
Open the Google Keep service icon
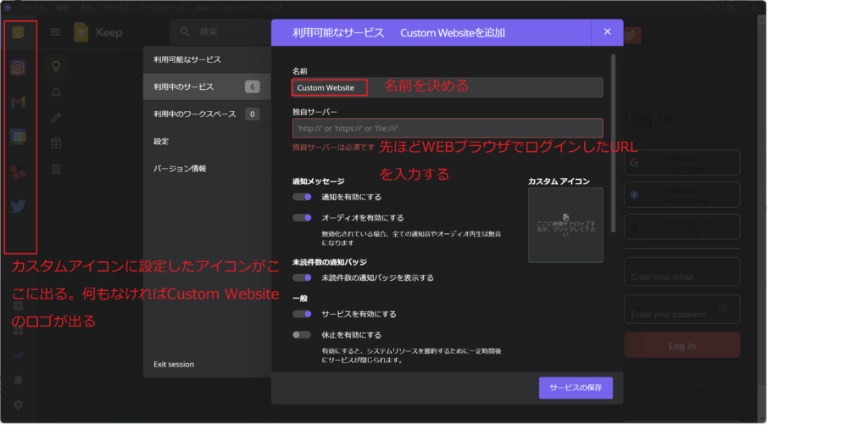(19, 32)
